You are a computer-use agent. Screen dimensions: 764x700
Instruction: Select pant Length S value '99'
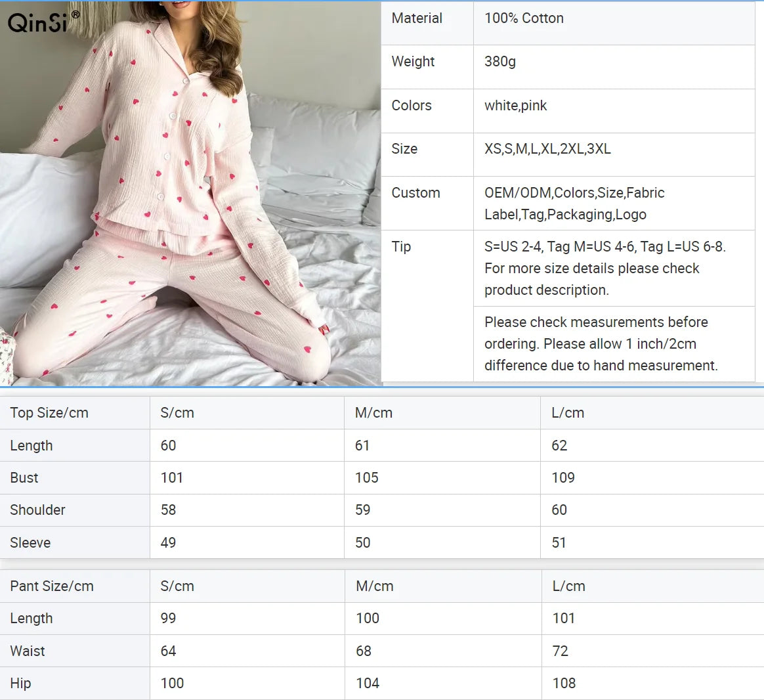(168, 618)
